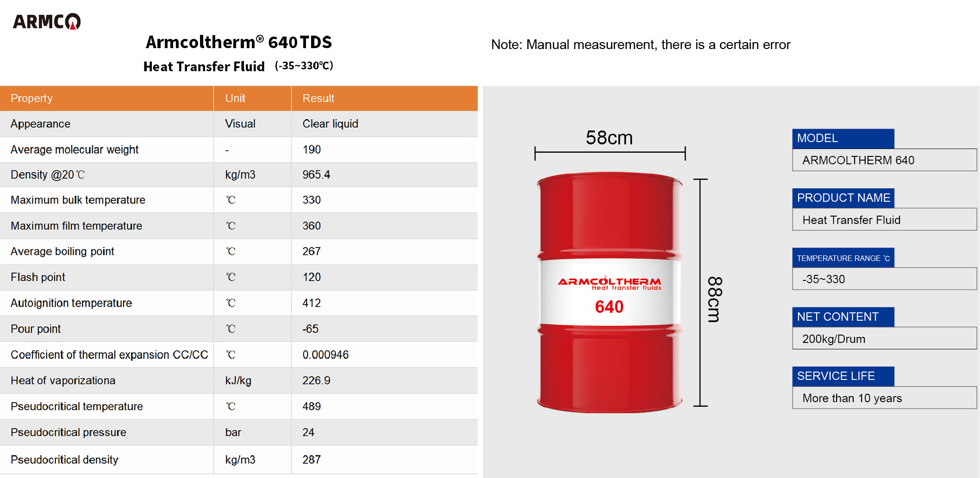The image size is (980, 478).
Task: Click the -65 pour point value
Action: point(310,329)
